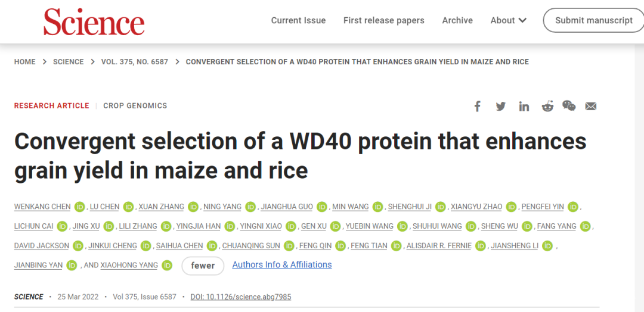644x312 pixels.
Task: Share article on LinkedIn
Action: point(524,106)
